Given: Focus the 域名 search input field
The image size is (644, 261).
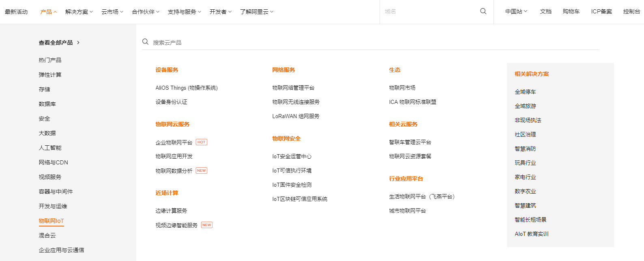Looking at the screenshot, I should (x=430, y=11).
